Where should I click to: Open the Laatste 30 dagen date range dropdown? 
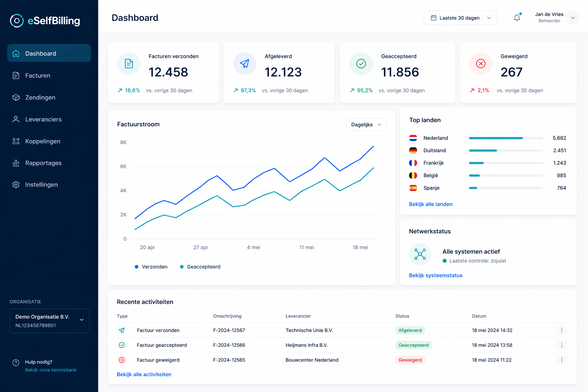coord(461,18)
